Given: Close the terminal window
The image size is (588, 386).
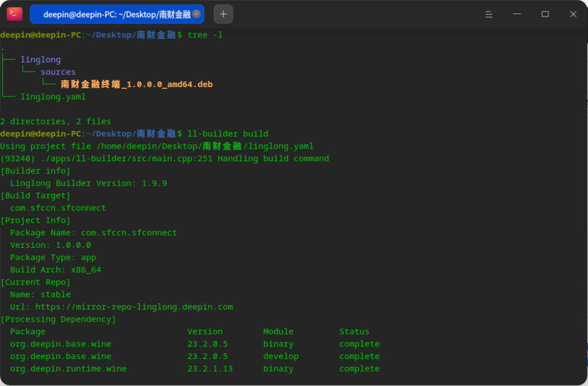Looking at the screenshot, I should coord(573,14).
